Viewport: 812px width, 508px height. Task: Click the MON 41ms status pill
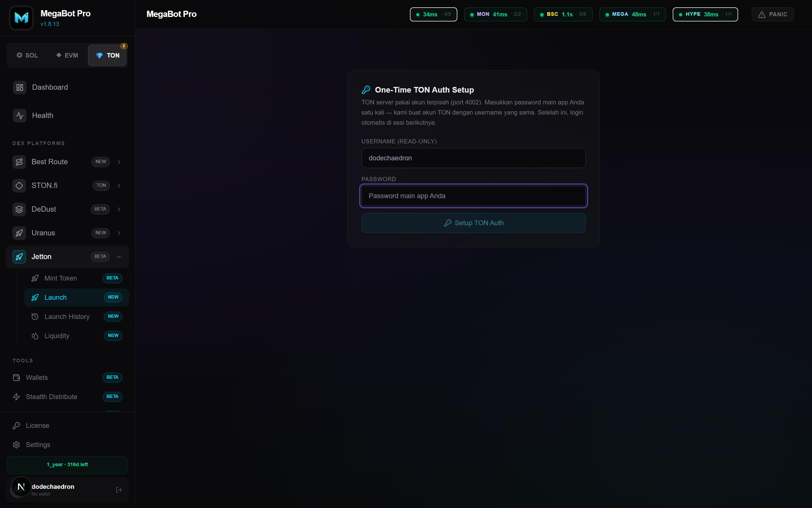[495, 14]
